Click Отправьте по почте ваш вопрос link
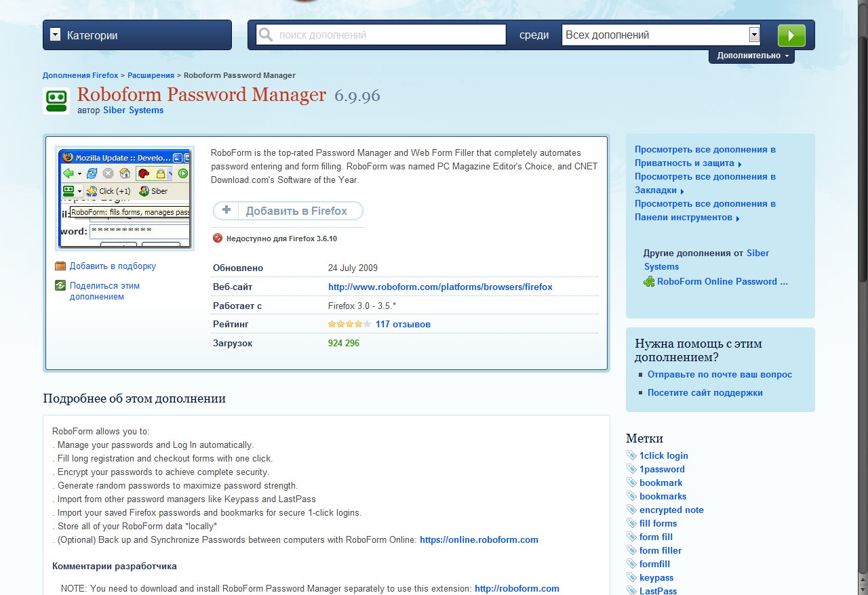 click(719, 375)
